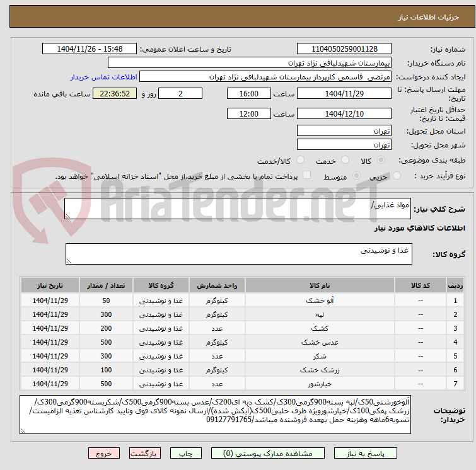Click the شهر محل تحویل field تهران

pyautogui.click(x=344, y=145)
